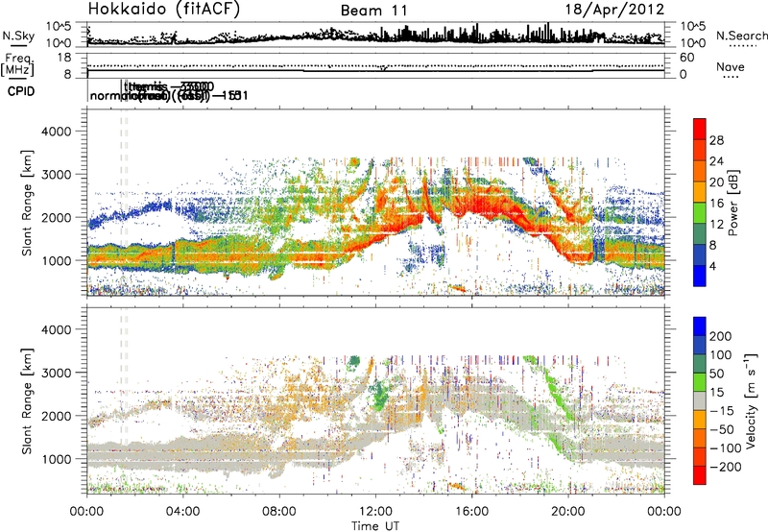
Task: Click the frequency axis '18' tick label
Action: click(65, 58)
